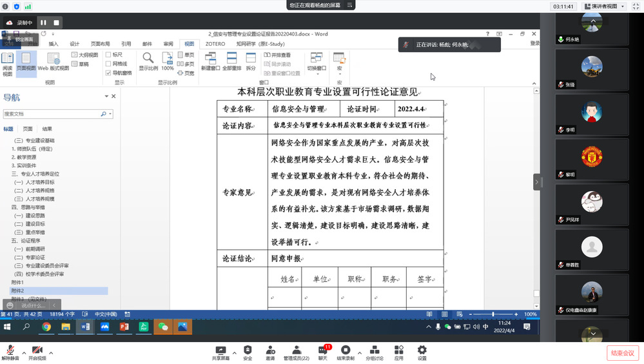This screenshot has height=364, width=644.
Task: Toggle the 网格线 (Gridlines) checkbox
Action: [x=108, y=64]
